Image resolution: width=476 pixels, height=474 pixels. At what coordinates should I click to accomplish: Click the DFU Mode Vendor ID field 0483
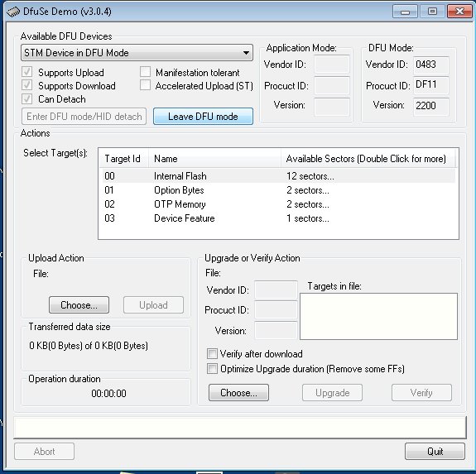(x=430, y=65)
